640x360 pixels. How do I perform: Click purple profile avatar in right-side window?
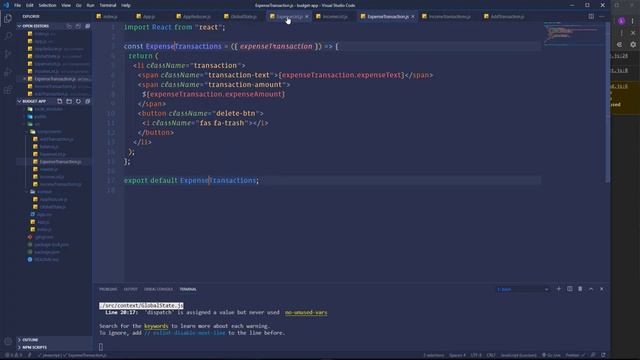point(621,21)
